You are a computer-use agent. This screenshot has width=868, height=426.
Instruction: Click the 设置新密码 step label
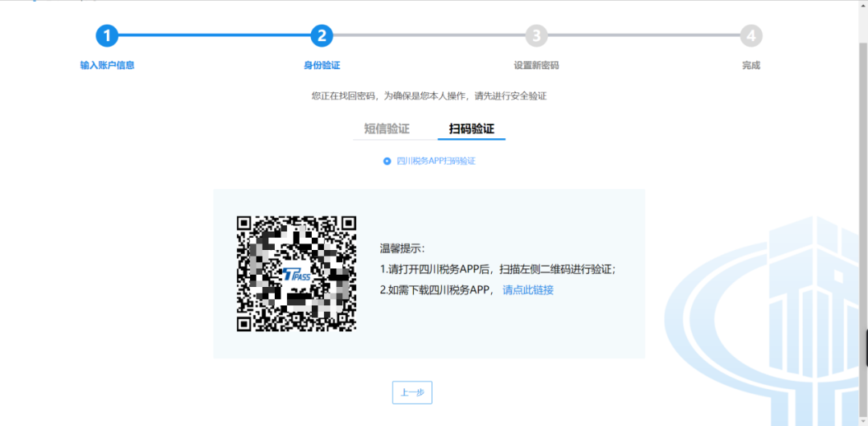(536, 65)
